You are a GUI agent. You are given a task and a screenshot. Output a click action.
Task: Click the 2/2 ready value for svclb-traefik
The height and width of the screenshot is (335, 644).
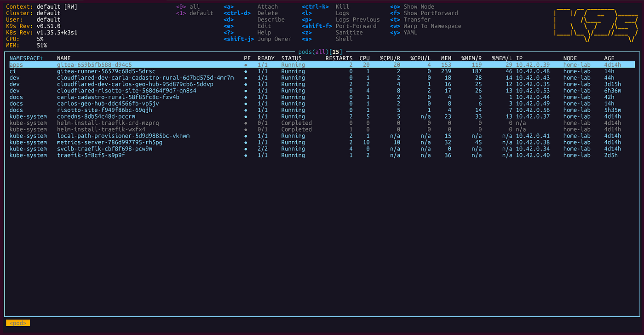263,149
